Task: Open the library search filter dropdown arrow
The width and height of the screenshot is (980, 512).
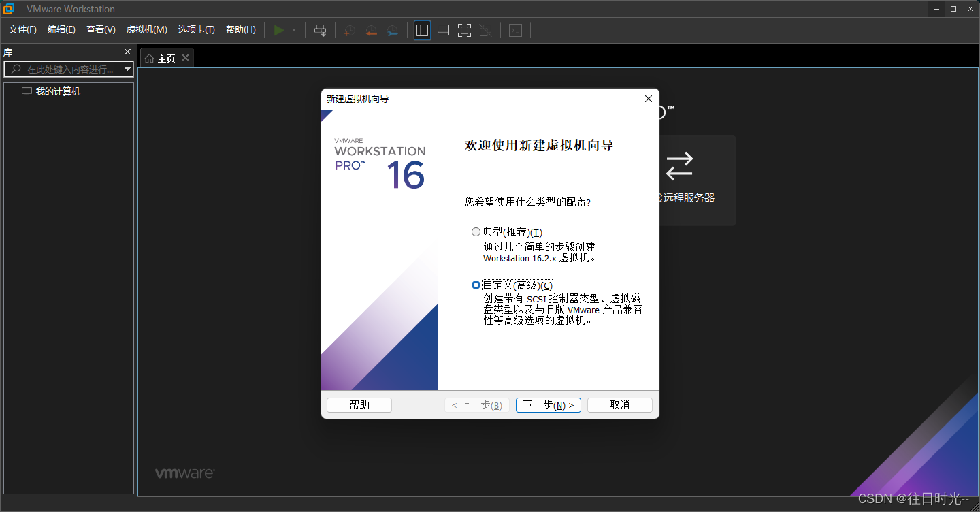Action: tap(127, 69)
